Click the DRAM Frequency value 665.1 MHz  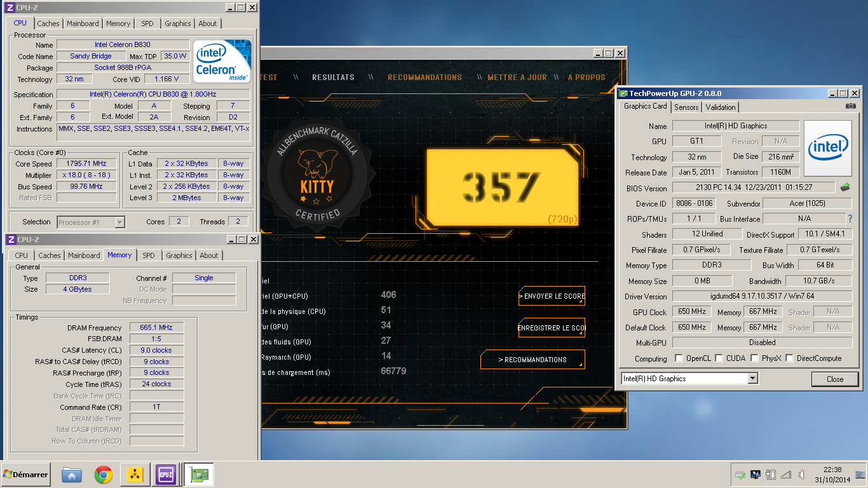point(156,328)
